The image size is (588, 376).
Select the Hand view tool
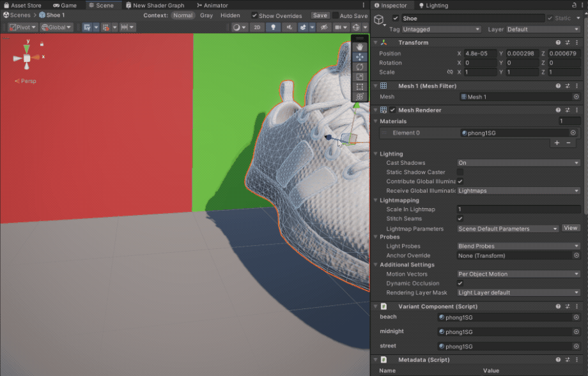(x=360, y=47)
